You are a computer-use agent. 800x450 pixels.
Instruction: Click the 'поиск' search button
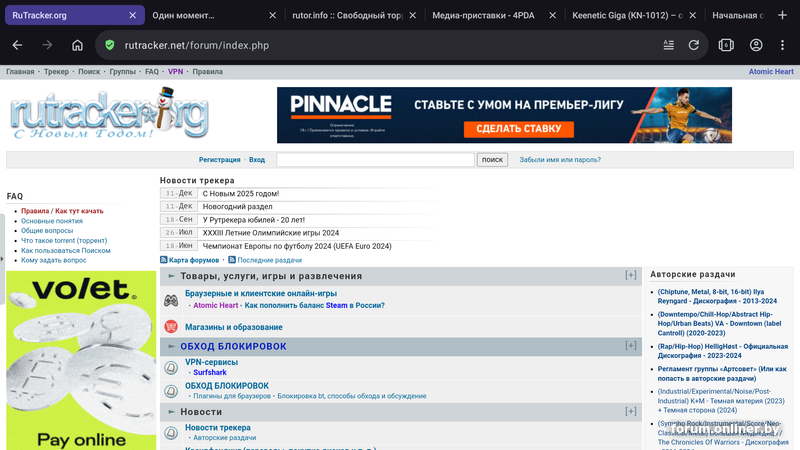coord(492,160)
